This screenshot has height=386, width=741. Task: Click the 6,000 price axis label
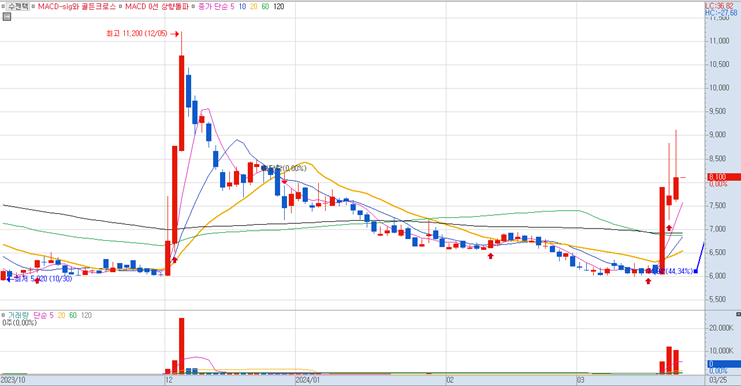717,276
